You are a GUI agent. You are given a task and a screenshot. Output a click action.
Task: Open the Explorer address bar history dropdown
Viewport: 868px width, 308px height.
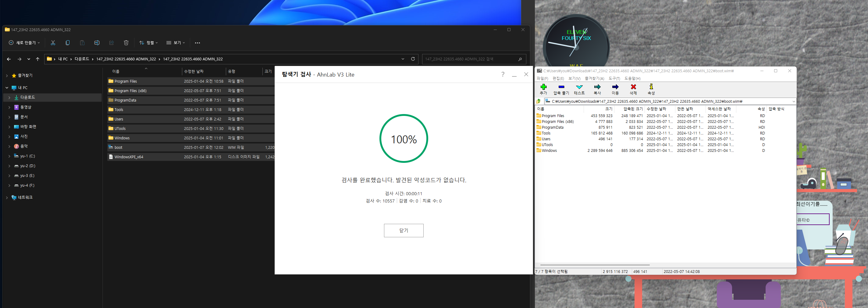click(x=403, y=59)
